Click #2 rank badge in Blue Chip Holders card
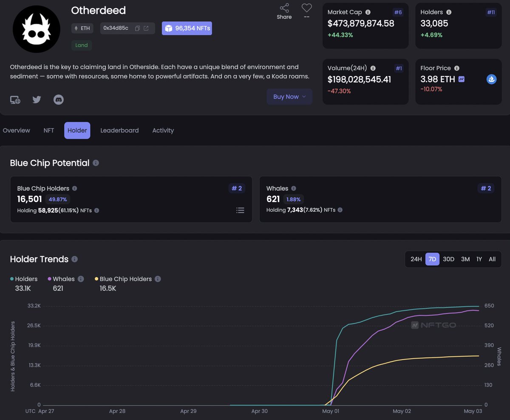The height and width of the screenshot is (420, 510). (237, 188)
